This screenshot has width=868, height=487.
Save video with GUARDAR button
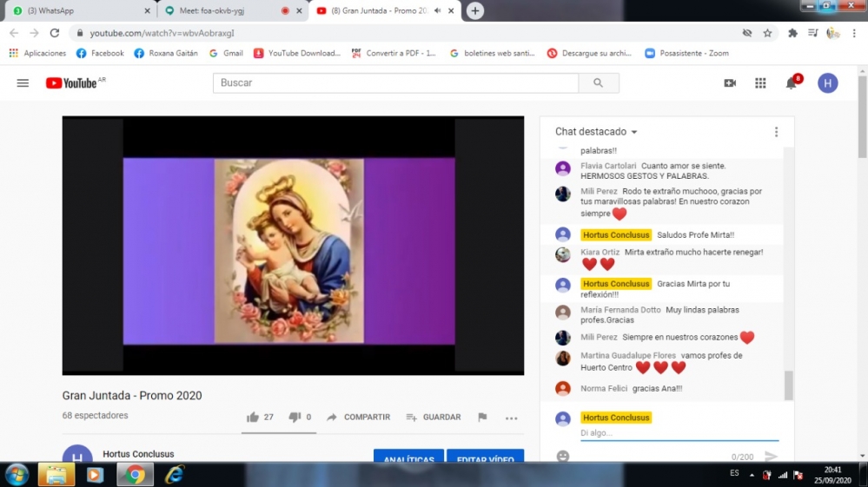tap(434, 418)
